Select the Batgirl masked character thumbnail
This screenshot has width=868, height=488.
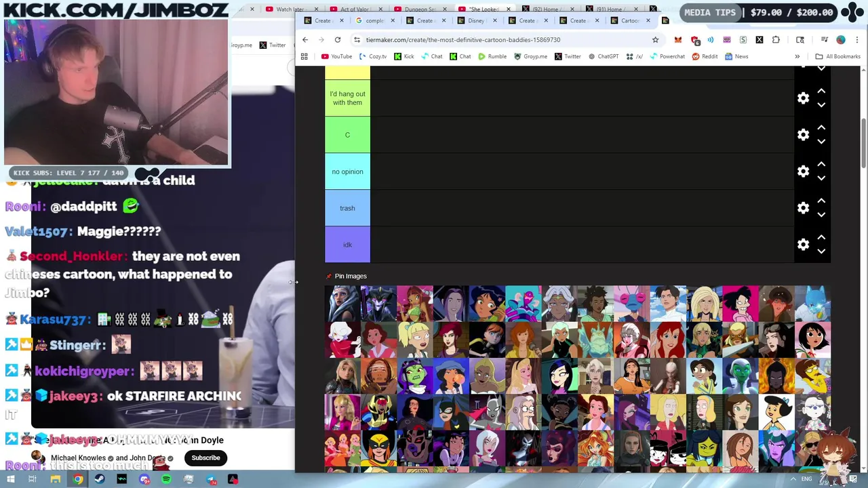click(451, 413)
